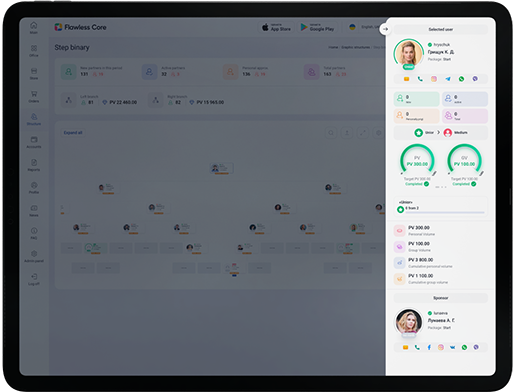
Task: Open sponsor's Facebook profile icon
Action: click(429, 347)
